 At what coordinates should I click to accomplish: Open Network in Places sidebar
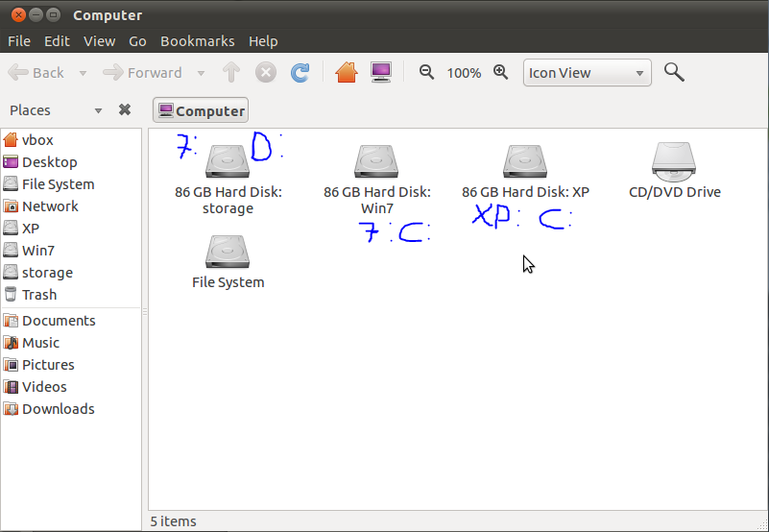[72, 206]
